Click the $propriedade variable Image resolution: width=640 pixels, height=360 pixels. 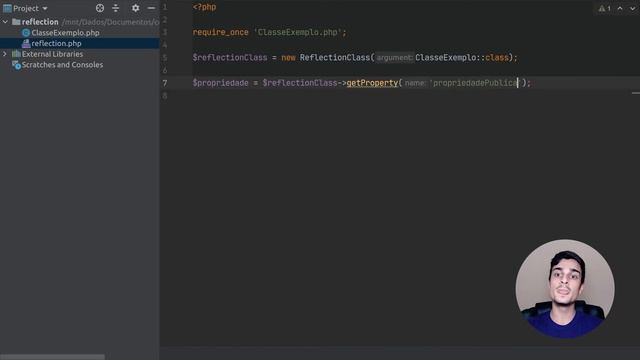(220, 83)
